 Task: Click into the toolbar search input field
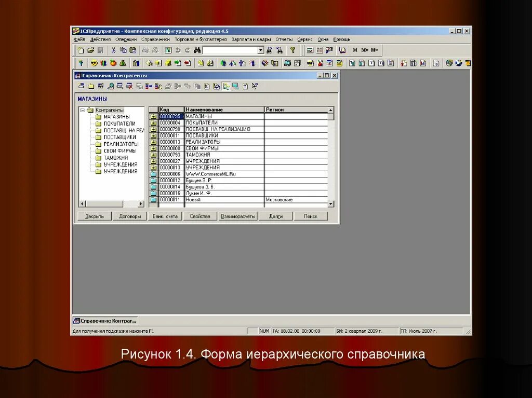click(230, 50)
